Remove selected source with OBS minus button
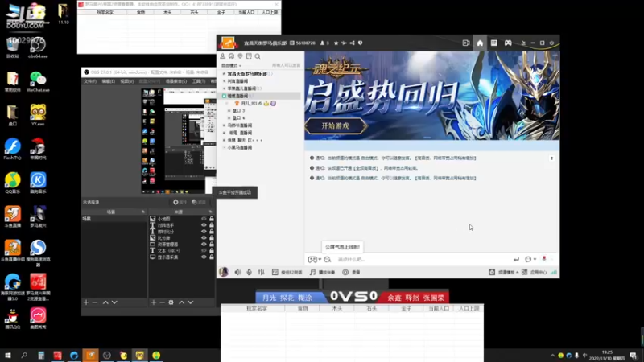The image size is (644, 362). [163, 302]
